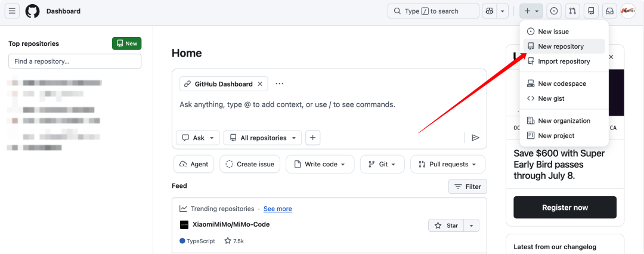Open the Issues icon in header
Screen dimensions: 644x254
coord(553,11)
